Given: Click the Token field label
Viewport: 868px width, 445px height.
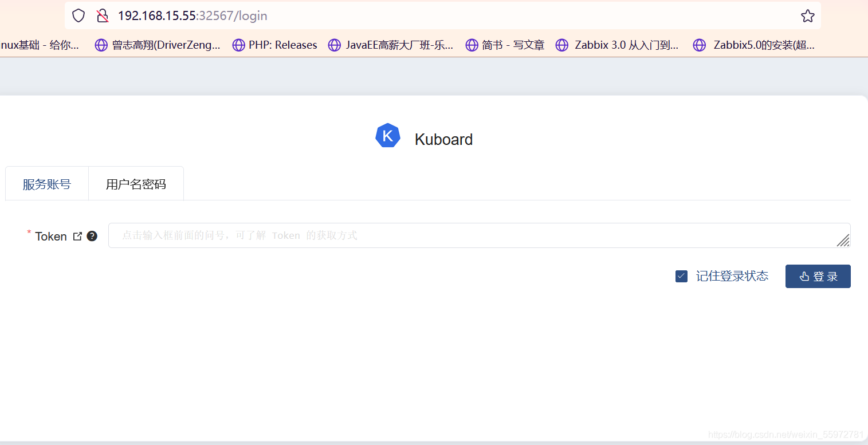Looking at the screenshot, I should [x=51, y=236].
